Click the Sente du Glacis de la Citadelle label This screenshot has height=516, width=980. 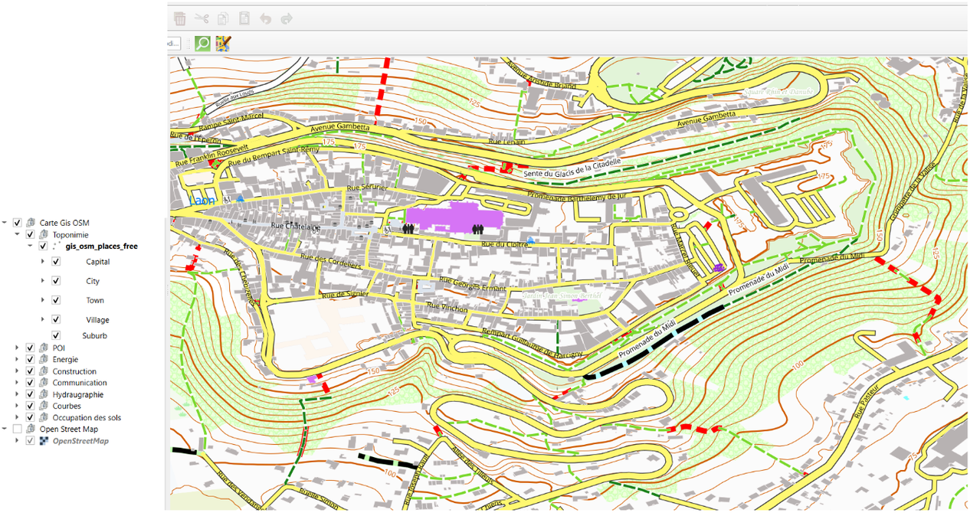pos(572,169)
